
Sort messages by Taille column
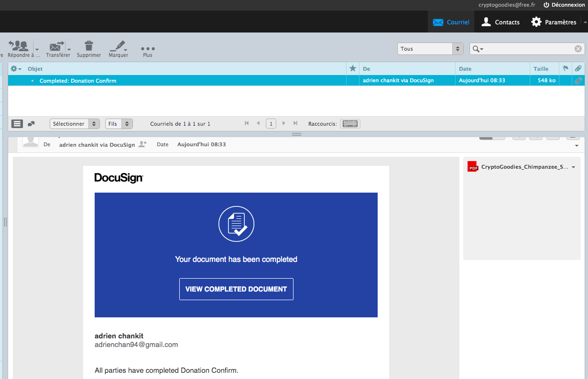(x=541, y=69)
